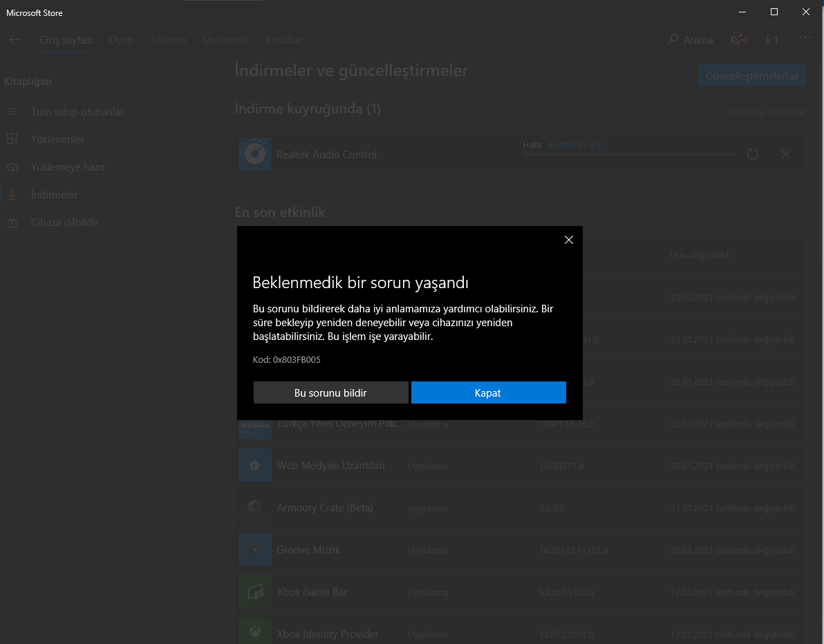Image resolution: width=824 pixels, height=644 pixels.
Task: Click the Realtek Audio Control app icon
Action: pos(255,154)
